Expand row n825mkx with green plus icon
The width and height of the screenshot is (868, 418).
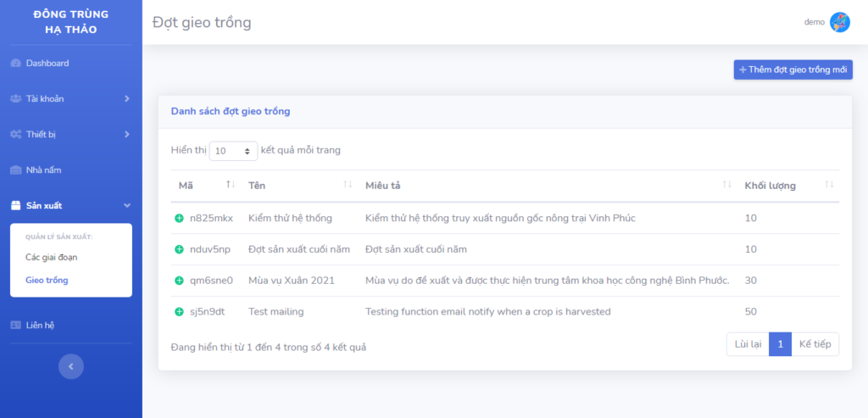tap(179, 219)
